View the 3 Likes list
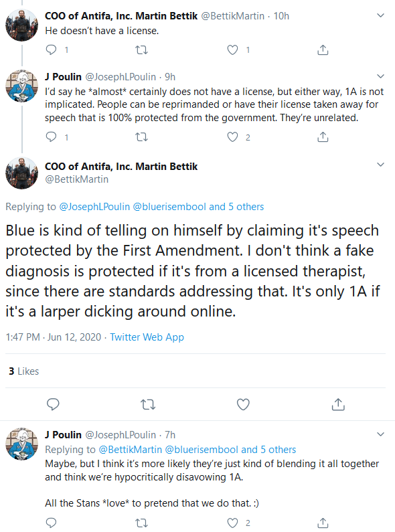The image size is (395, 532). click(23, 371)
